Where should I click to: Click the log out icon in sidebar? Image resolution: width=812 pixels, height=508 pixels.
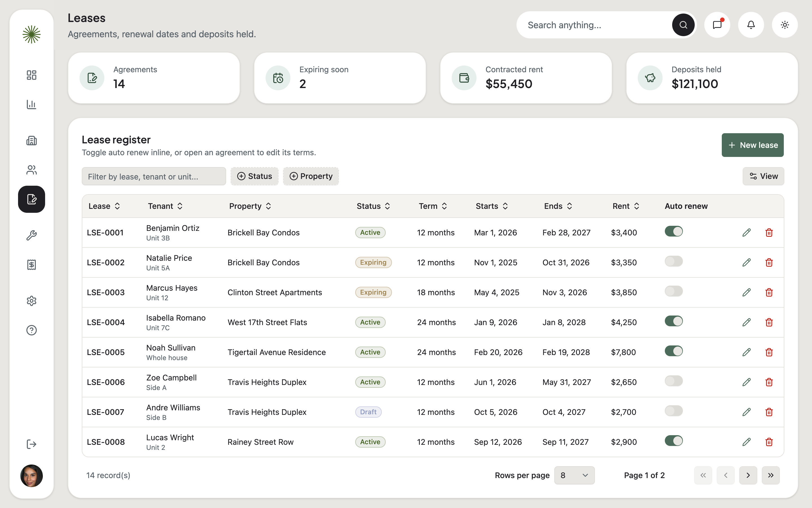point(32,444)
